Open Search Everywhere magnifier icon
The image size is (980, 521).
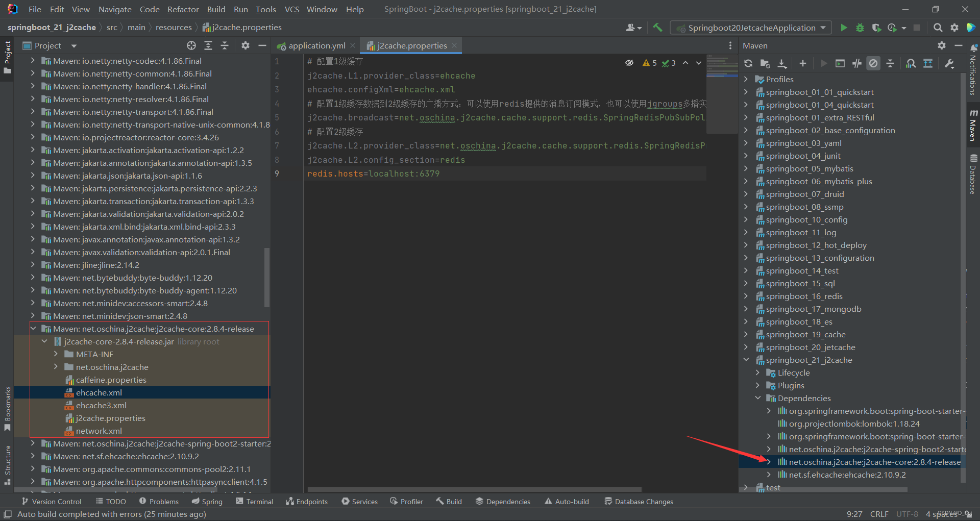pyautogui.click(x=938, y=28)
